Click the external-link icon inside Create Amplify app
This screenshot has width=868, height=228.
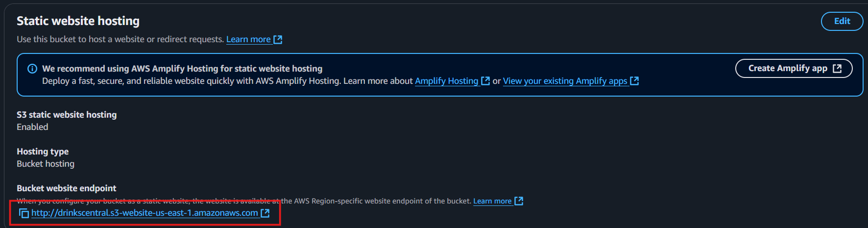[x=837, y=68]
